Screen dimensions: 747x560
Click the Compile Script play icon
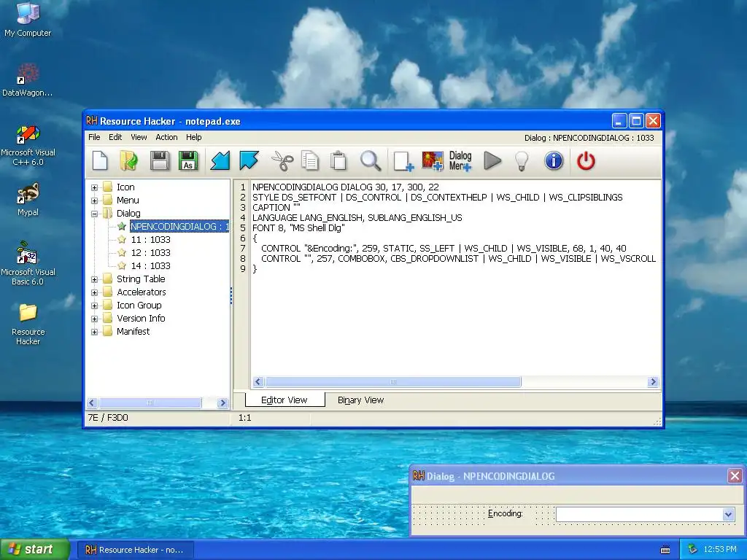coord(492,161)
